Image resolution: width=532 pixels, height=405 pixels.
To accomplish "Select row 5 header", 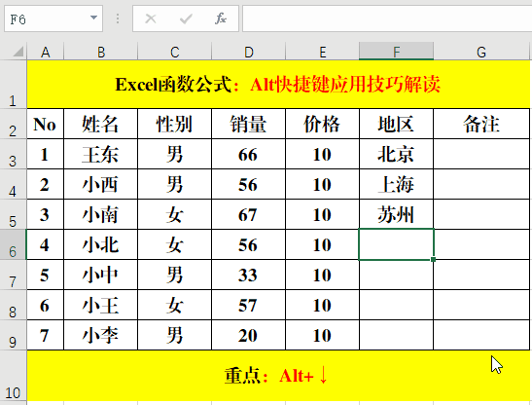I will click(13, 215).
